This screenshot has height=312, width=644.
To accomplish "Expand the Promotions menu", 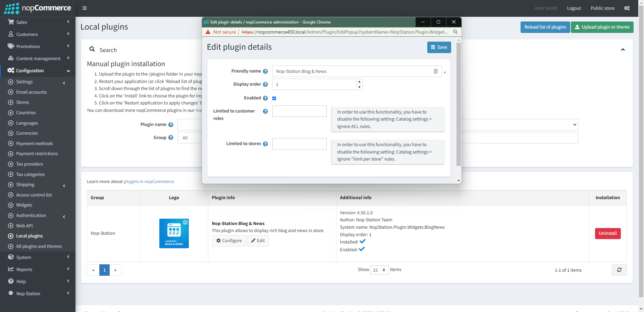I will click(x=38, y=46).
